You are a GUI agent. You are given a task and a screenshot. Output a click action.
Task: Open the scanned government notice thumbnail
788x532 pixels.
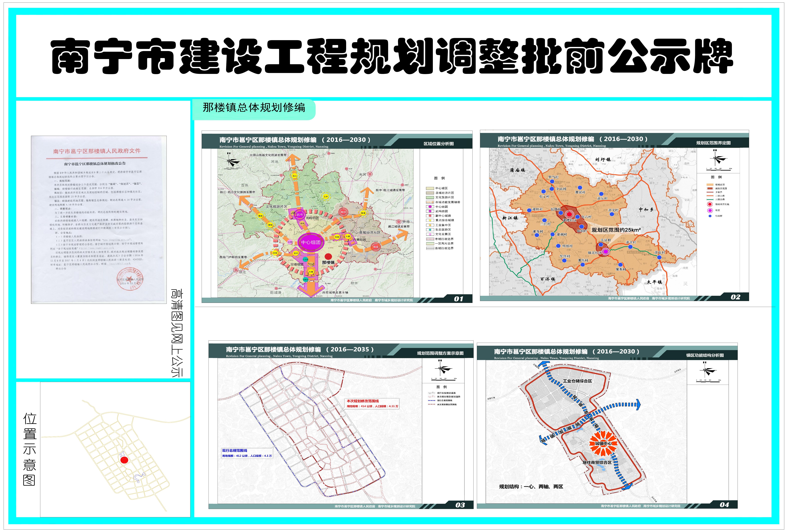(x=99, y=220)
